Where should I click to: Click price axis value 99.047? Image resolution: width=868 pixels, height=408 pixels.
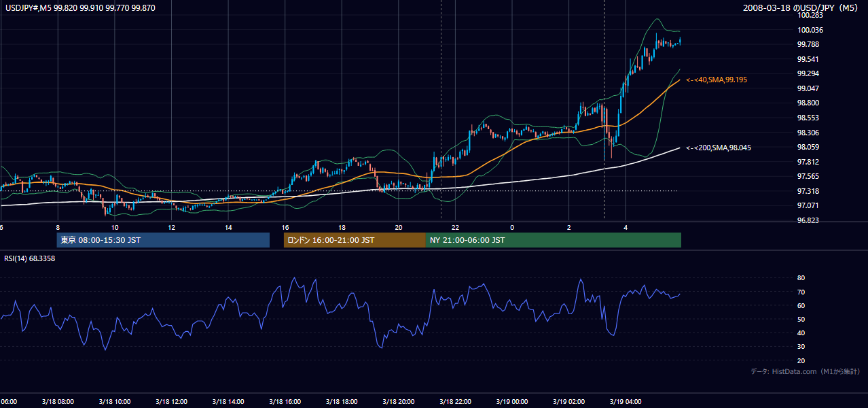(x=810, y=88)
